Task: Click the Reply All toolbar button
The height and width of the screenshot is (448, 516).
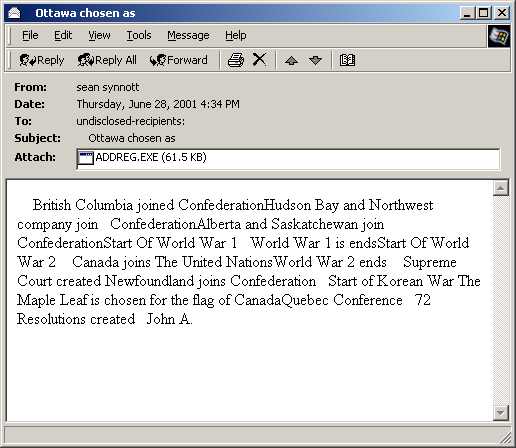Action: pos(107,60)
